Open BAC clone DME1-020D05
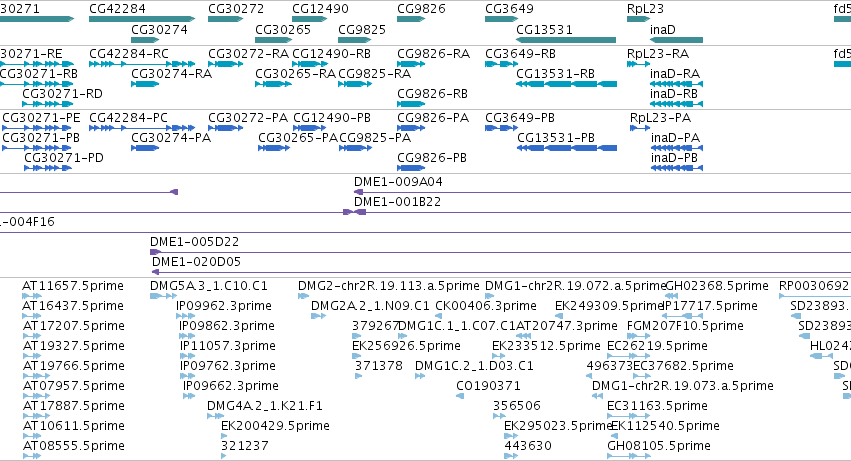The height and width of the screenshot is (461, 851). tap(196, 262)
